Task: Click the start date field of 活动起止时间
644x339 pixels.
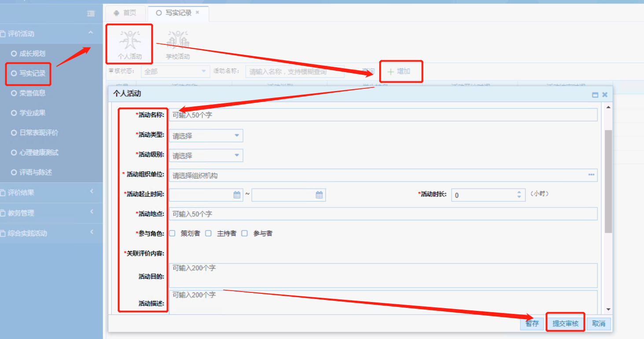Action: pyautogui.click(x=206, y=195)
